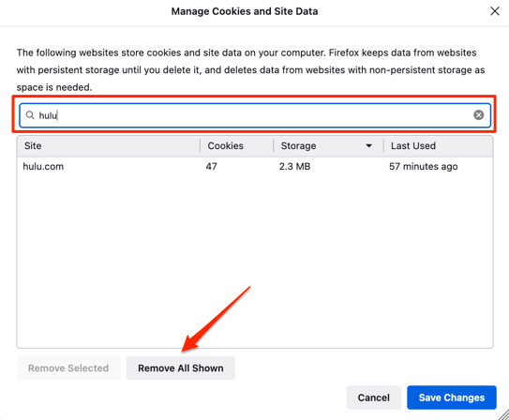Click the dialog resize grip in the corner
The height and width of the screenshot is (420, 509).
pyautogui.click(x=503, y=414)
